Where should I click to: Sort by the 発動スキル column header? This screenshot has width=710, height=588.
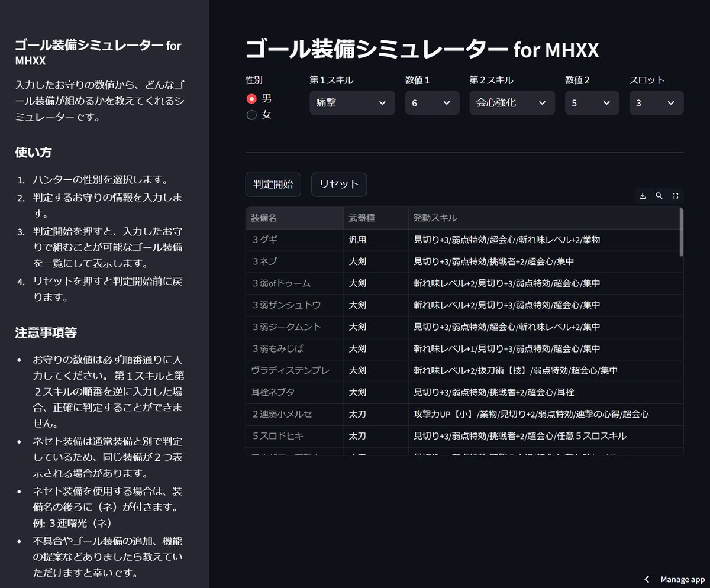tap(544, 218)
